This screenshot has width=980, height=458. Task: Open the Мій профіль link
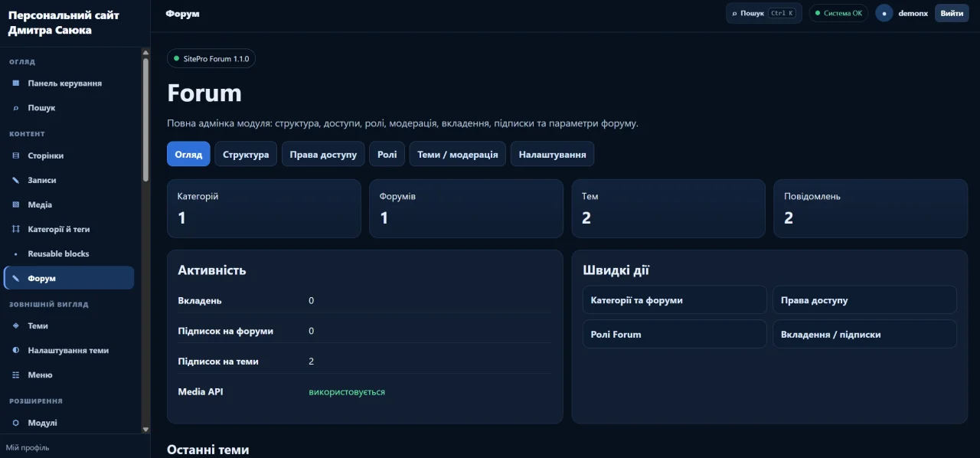(x=28, y=447)
